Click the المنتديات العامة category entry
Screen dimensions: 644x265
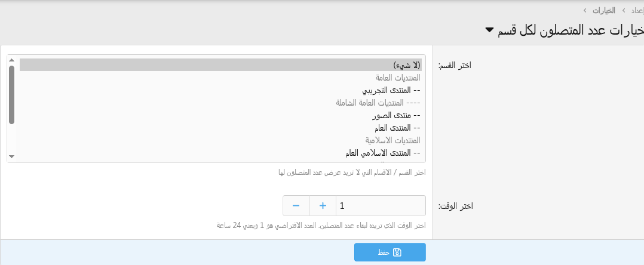coord(398,78)
